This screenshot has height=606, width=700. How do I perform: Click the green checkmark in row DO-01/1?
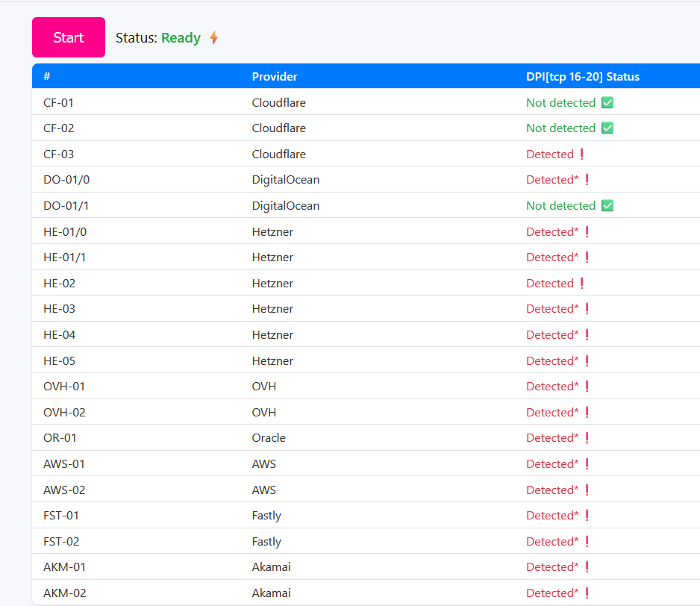click(x=607, y=206)
